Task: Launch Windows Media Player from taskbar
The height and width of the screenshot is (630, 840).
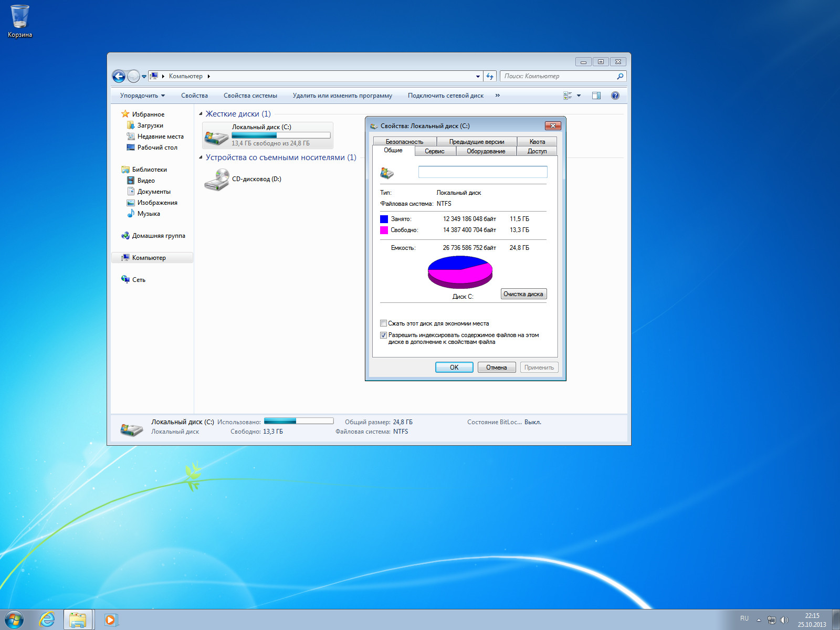Action: (x=111, y=619)
